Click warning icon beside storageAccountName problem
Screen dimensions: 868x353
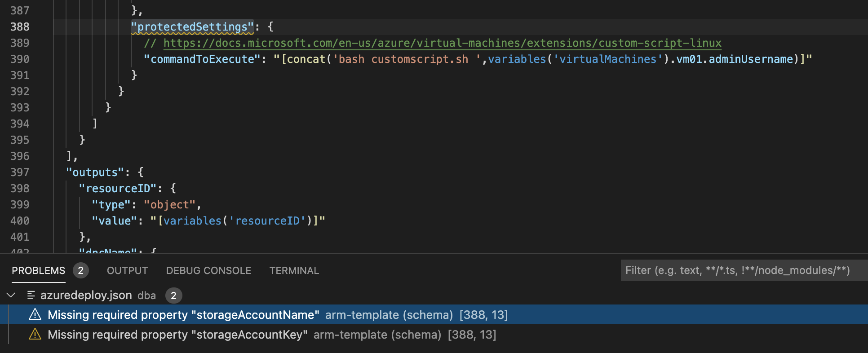click(x=35, y=315)
